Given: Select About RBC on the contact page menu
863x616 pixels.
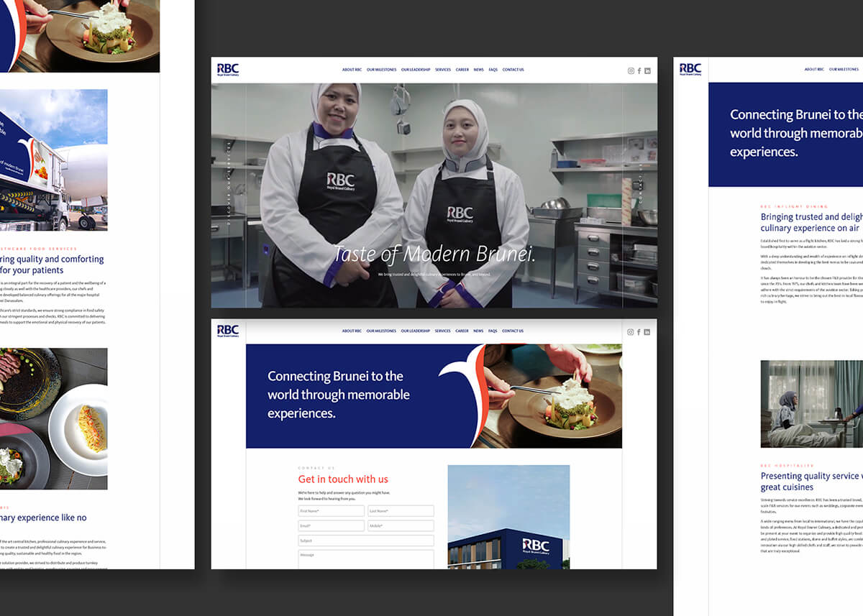Looking at the screenshot, I should pyautogui.click(x=352, y=331).
